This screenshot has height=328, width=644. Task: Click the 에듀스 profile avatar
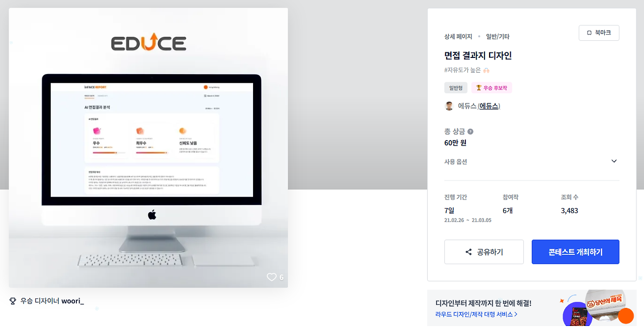449,106
